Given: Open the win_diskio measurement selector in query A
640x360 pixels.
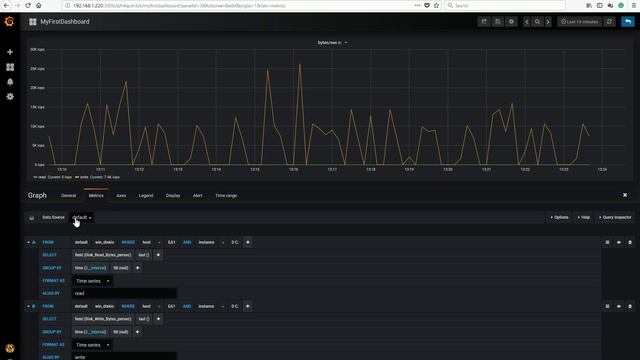Looking at the screenshot, I should pyautogui.click(x=104, y=242).
